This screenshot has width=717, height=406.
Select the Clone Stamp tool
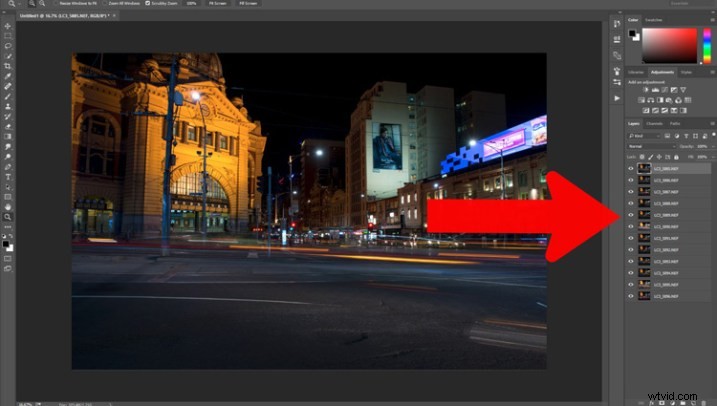pos(8,107)
